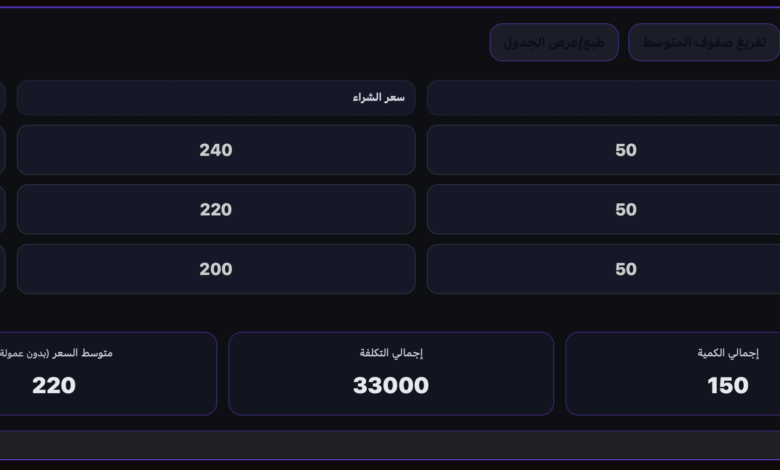
Task: Select the total cost value 33000
Action: point(391,386)
